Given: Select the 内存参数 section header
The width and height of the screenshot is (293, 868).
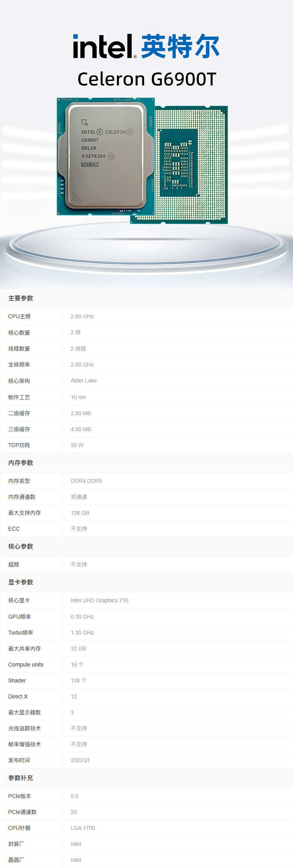Looking at the screenshot, I should coord(21,463).
